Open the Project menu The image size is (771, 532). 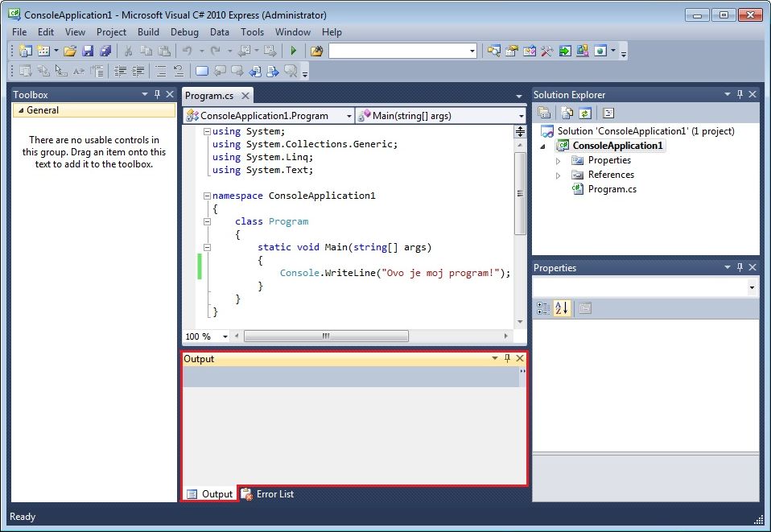[x=111, y=32]
